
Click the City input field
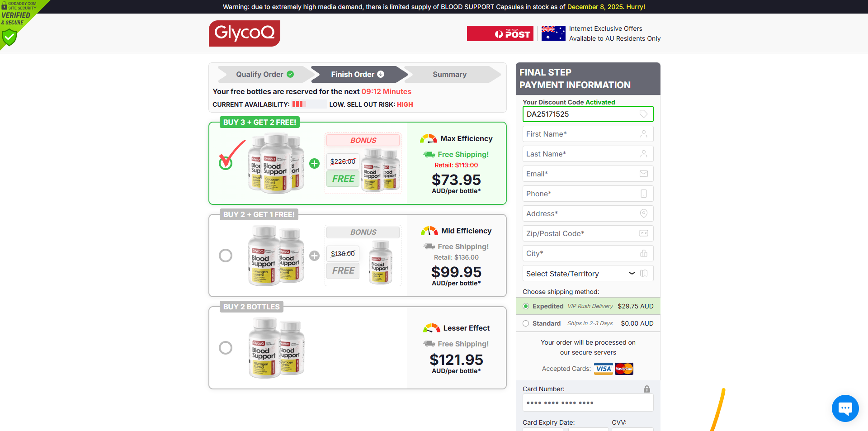pyautogui.click(x=588, y=253)
